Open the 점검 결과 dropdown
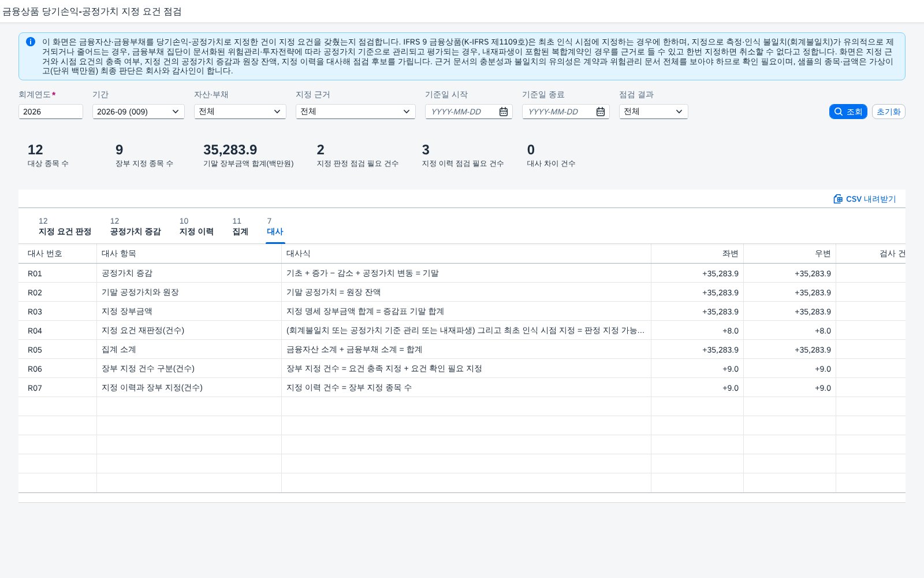The image size is (924, 578). click(654, 112)
